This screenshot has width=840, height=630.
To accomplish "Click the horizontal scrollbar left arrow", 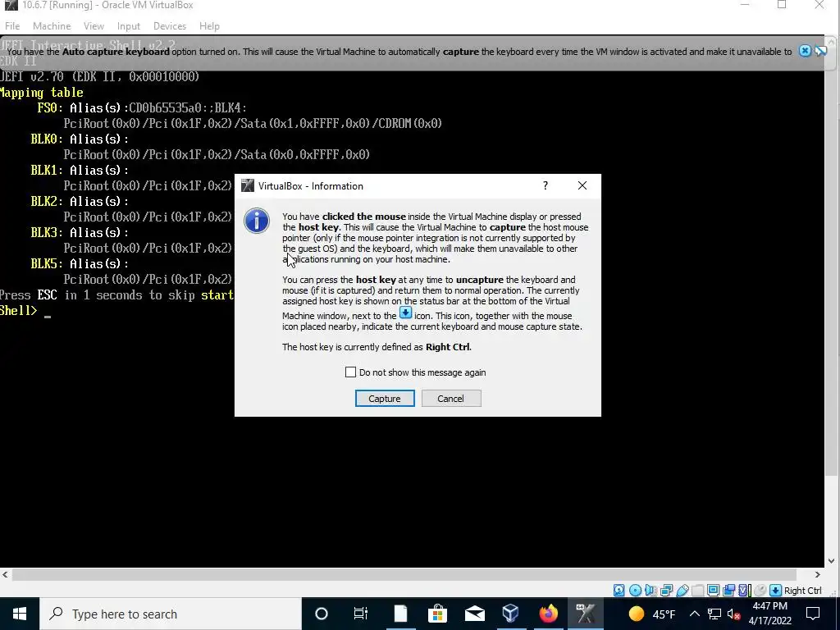I will [5, 574].
